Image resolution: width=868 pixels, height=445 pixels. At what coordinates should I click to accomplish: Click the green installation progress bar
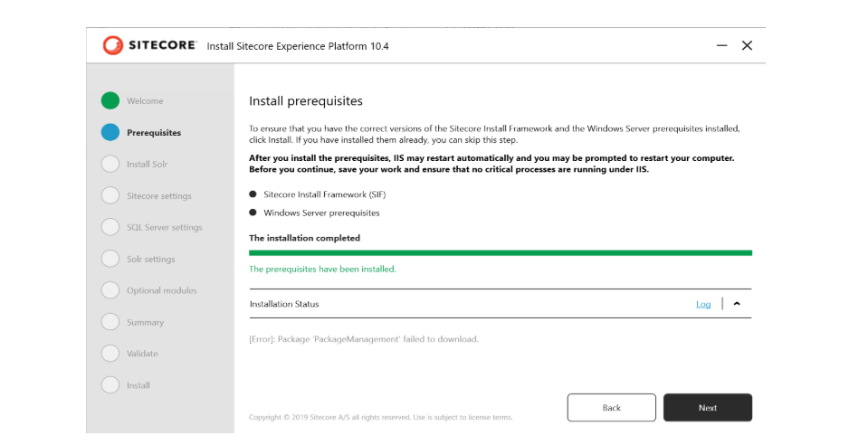pyautogui.click(x=501, y=253)
